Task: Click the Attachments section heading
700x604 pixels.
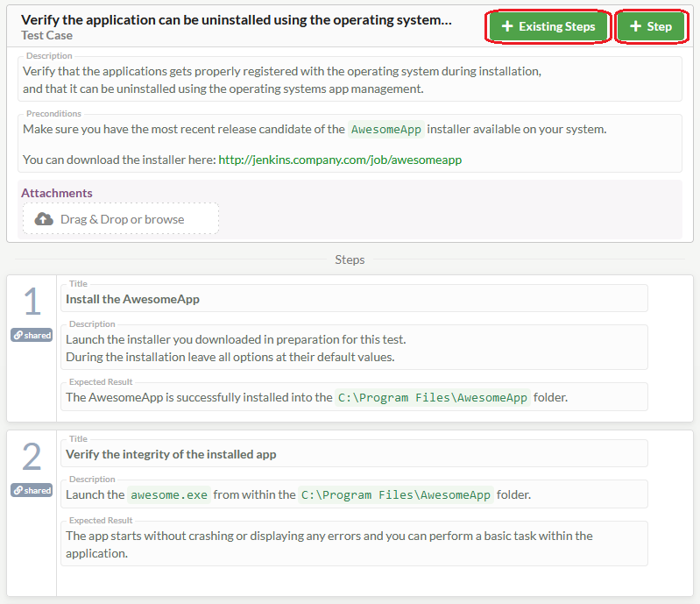Action: (x=57, y=193)
